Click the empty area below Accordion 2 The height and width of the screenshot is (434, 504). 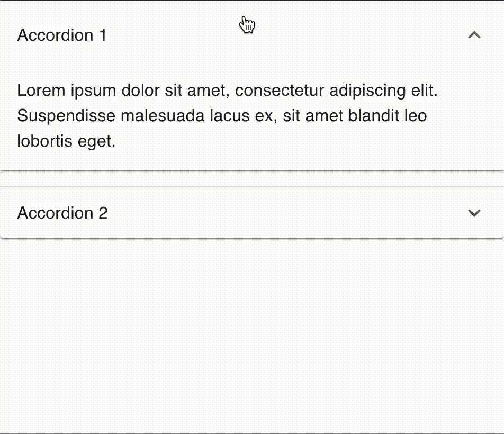click(251, 333)
